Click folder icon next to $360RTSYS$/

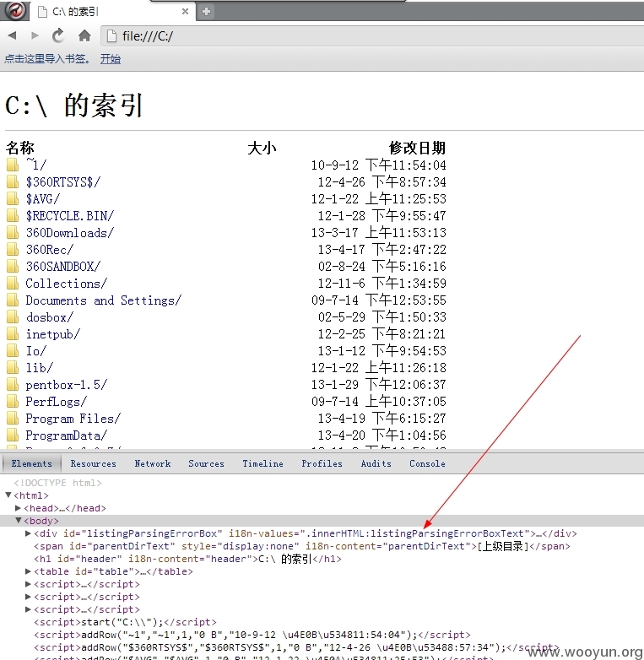(x=13, y=181)
